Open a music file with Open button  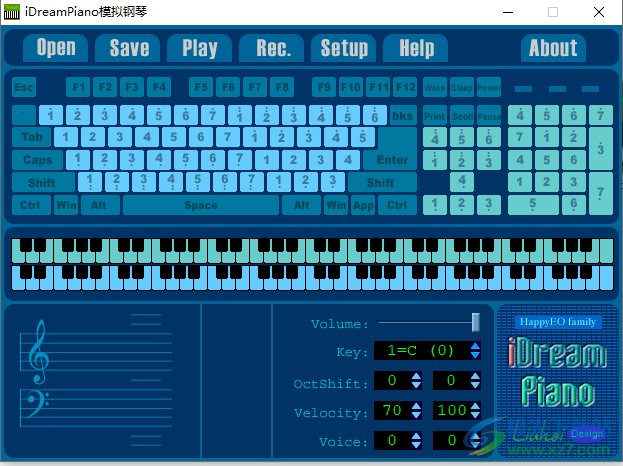tap(56, 48)
